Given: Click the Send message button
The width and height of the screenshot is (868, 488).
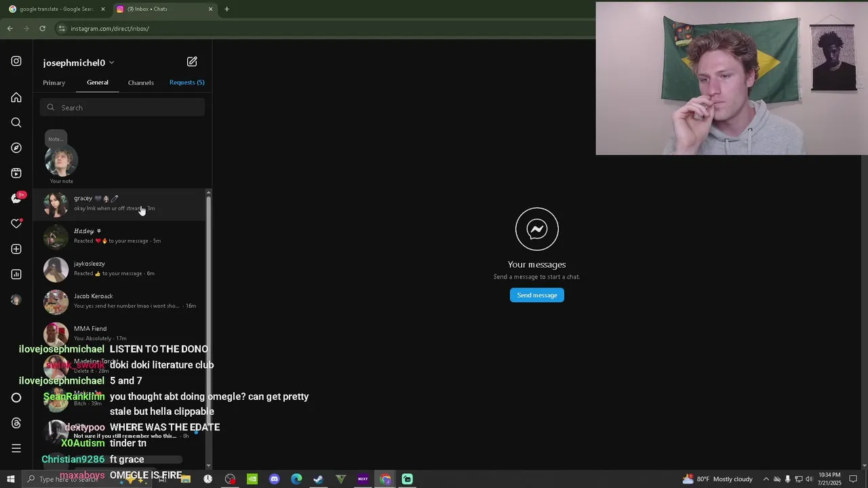Looking at the screenshot, I should tap(537, 295).
